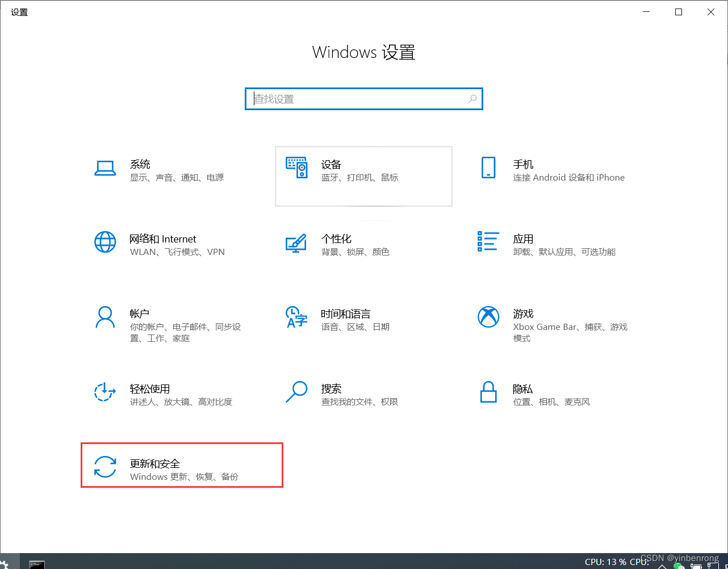Click the dashed clock icon for 轻松使用
This screenshot has height=569, width=728.
105,392
